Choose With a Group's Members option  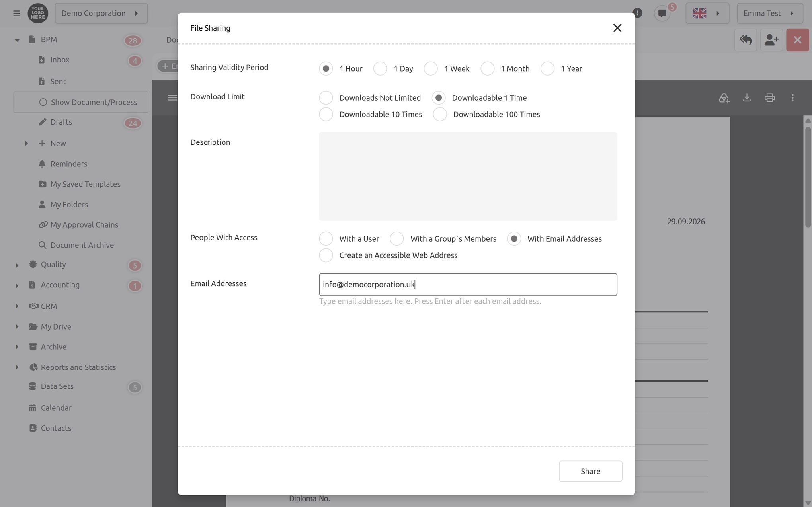click(397, 238)
